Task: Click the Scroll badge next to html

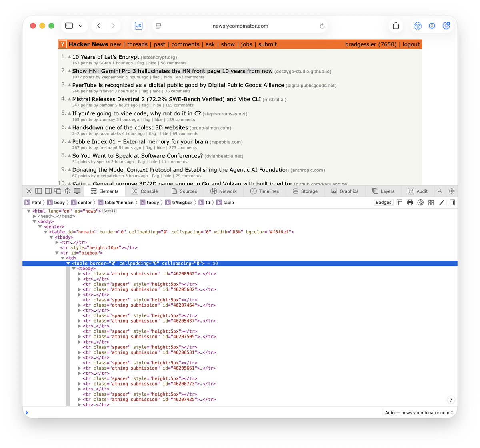Action: click(110, 211)
